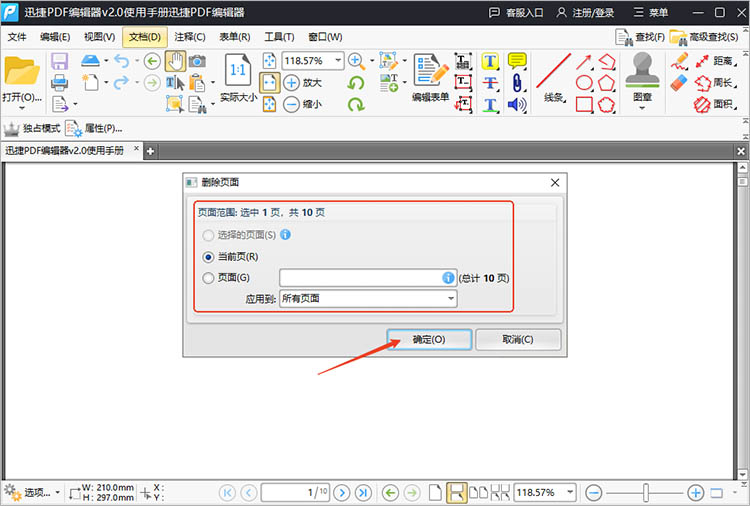Select the 面积 area measuring tool

coord(716,104)
